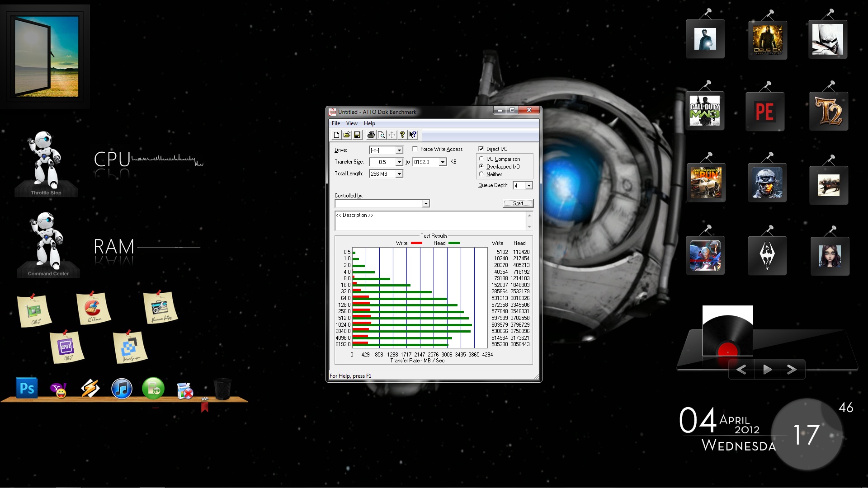Enable Force Write Access checkbox
The width and height of the screenshot is (868, 488).
coord(415,149)
